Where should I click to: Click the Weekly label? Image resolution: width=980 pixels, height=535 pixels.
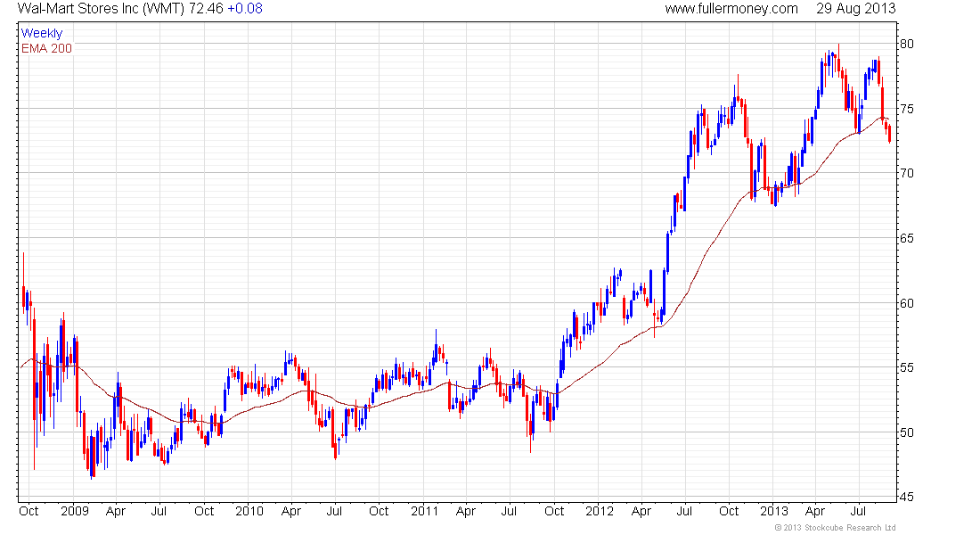point(42,33)
